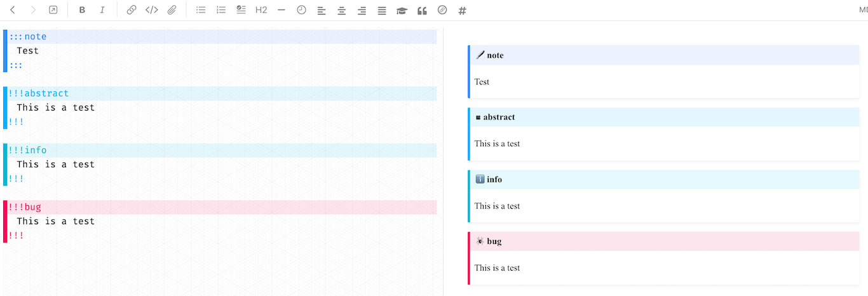Insert a code block

[x=151, y=10]
